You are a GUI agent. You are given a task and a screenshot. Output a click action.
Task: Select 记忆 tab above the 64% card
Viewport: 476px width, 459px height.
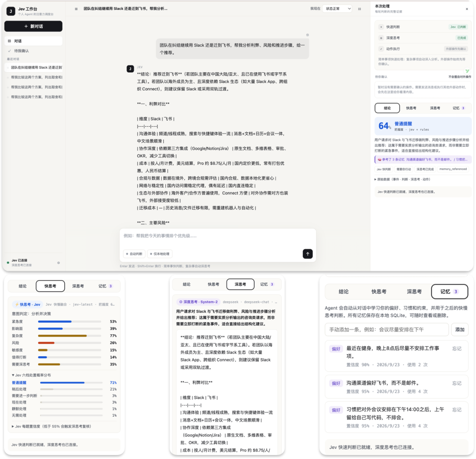458,108
